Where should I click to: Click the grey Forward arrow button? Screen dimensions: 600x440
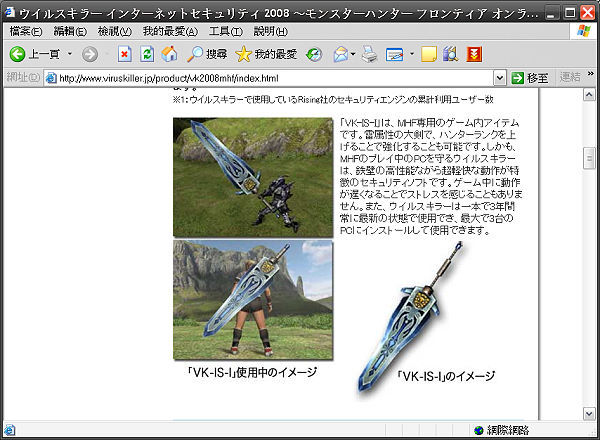90,54
